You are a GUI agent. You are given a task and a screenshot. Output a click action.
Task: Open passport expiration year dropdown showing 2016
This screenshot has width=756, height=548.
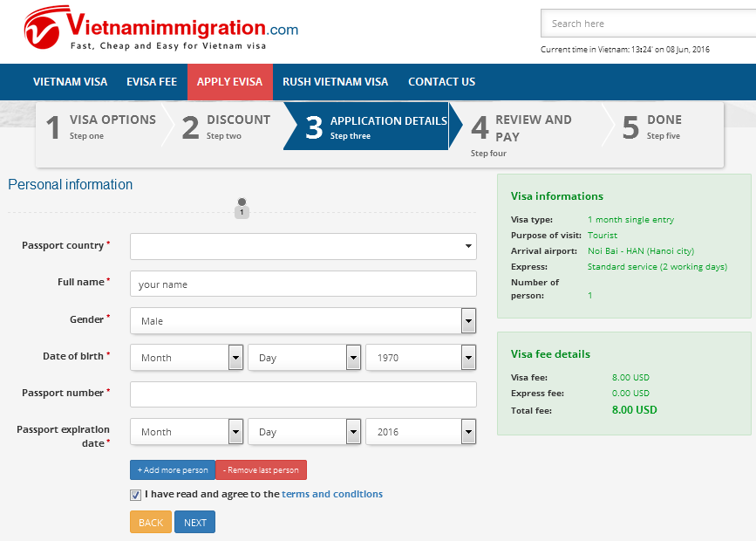[421, 432]
